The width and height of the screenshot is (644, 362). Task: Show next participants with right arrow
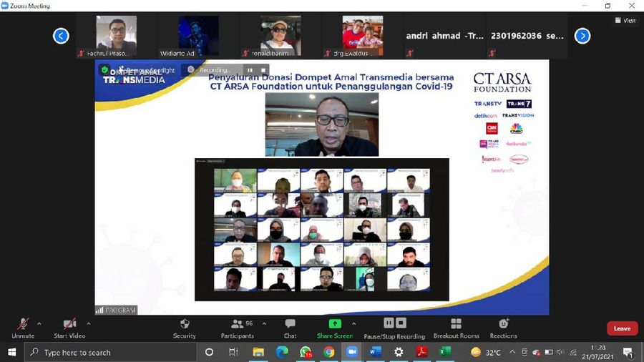[582, 36]
